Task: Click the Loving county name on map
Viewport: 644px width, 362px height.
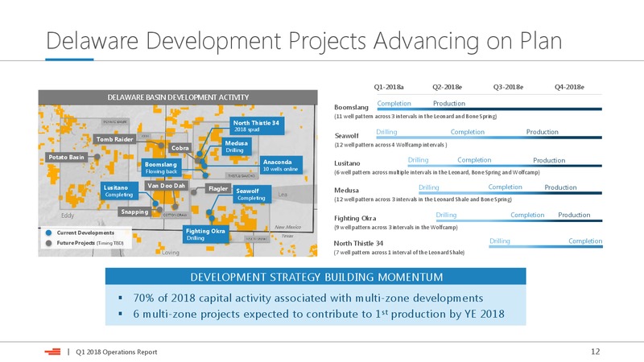Action: click(x=170, y=253)
